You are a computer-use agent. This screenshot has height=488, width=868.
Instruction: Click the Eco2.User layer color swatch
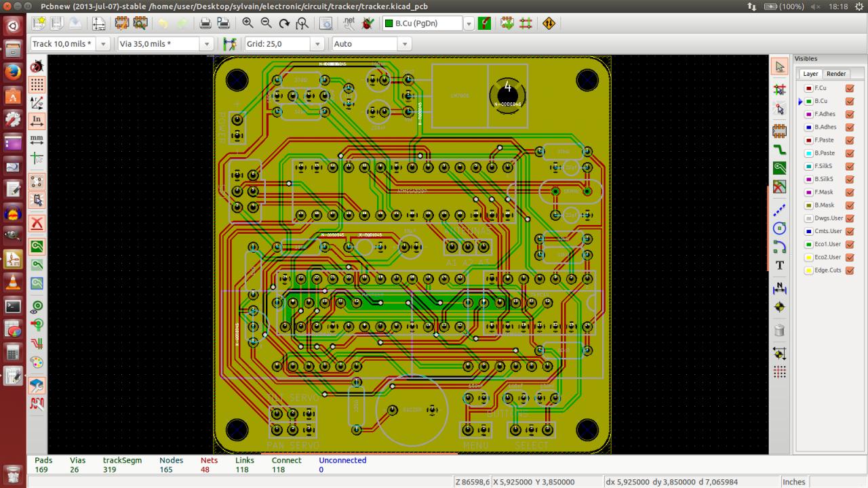click(808, 258)
